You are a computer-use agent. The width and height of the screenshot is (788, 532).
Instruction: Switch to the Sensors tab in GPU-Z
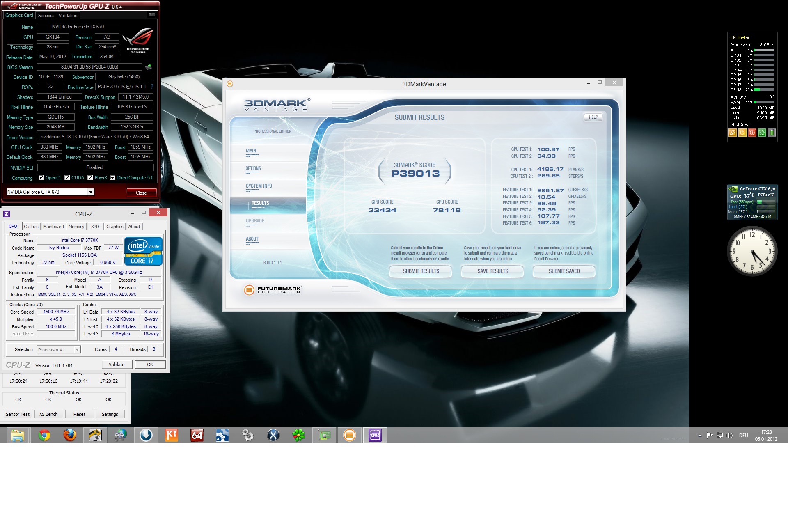pyautogui.click(x=46, y=16)
